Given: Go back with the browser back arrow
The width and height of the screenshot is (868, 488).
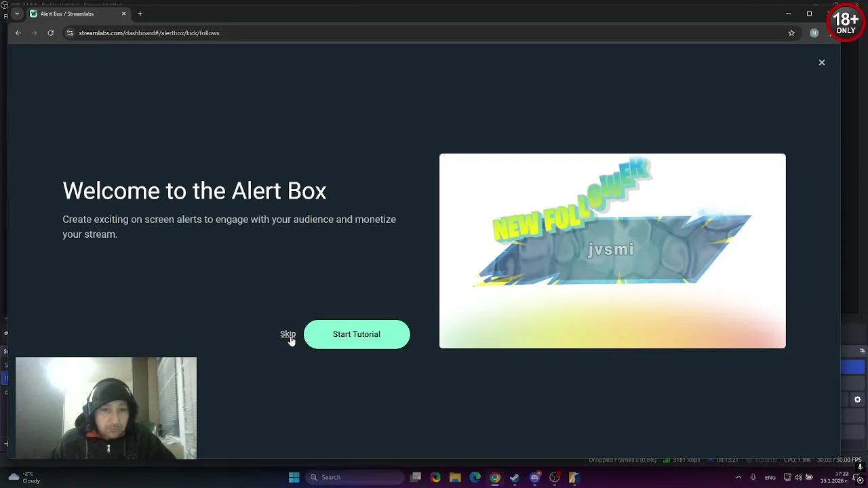Looking at the screenshot, I should [x=18, y=33].
